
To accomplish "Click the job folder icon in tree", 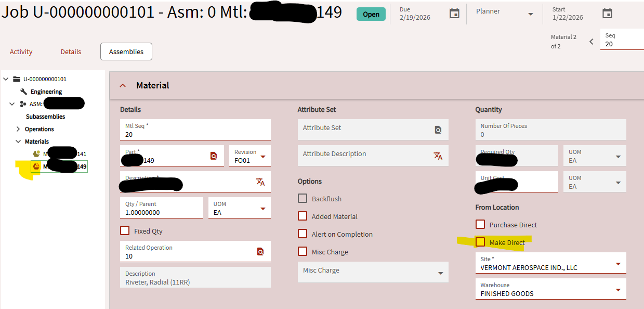I will coord(17,79).
